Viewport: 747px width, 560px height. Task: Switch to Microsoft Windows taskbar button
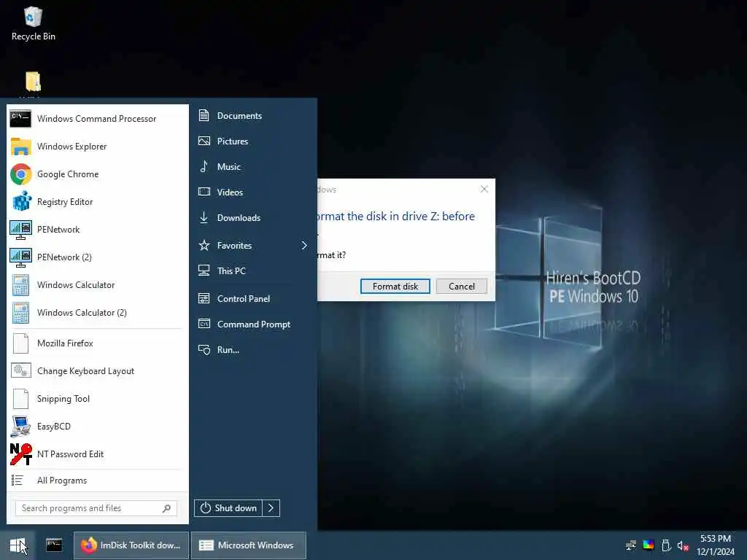[x=248, y=545]
